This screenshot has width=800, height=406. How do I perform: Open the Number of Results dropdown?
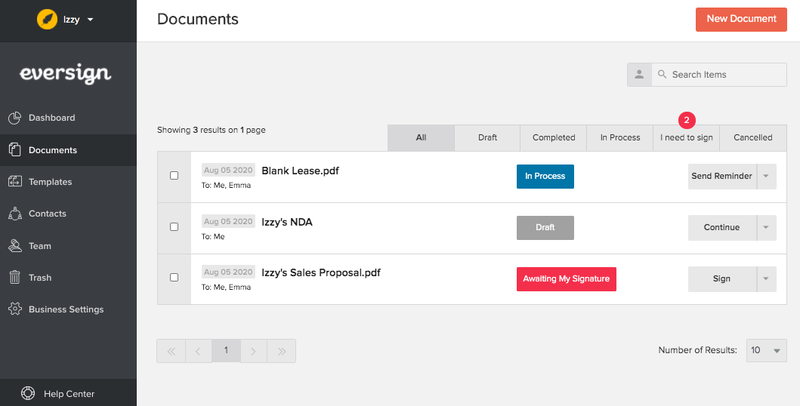[766, 350]
